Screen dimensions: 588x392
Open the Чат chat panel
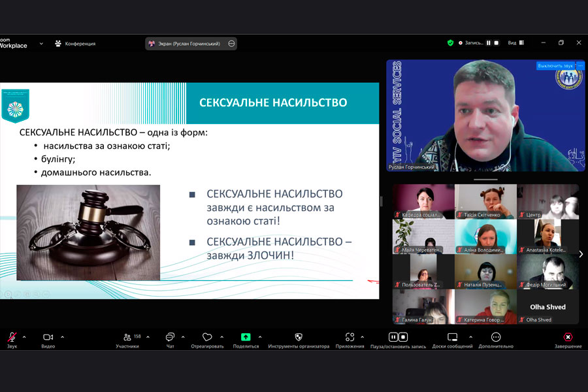coord(170,340)
